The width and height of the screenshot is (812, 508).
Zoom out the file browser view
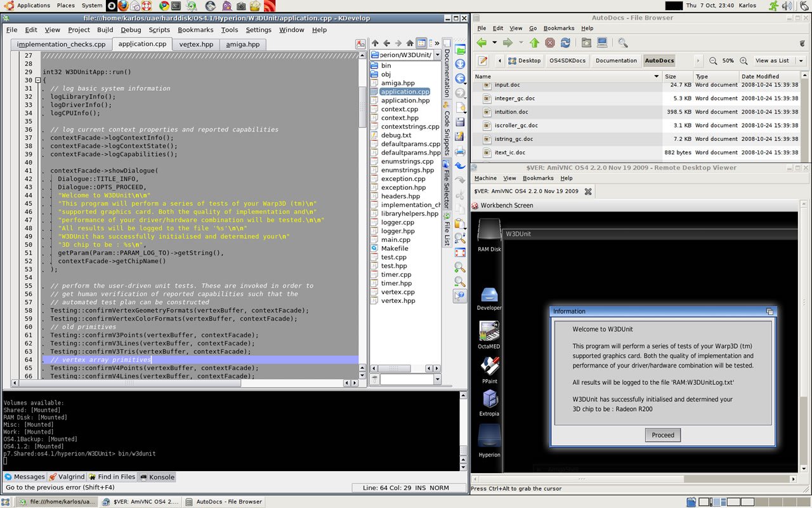[x=713, y=60]
